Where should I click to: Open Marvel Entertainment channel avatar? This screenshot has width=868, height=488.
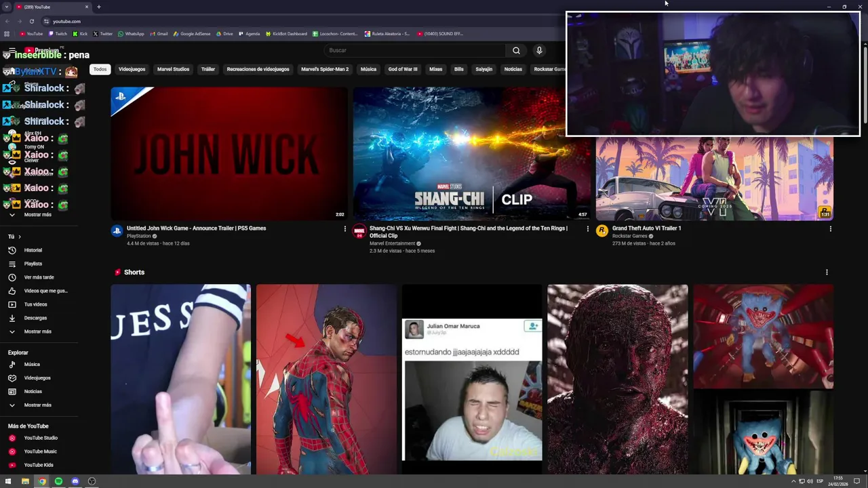pos(359,231)
